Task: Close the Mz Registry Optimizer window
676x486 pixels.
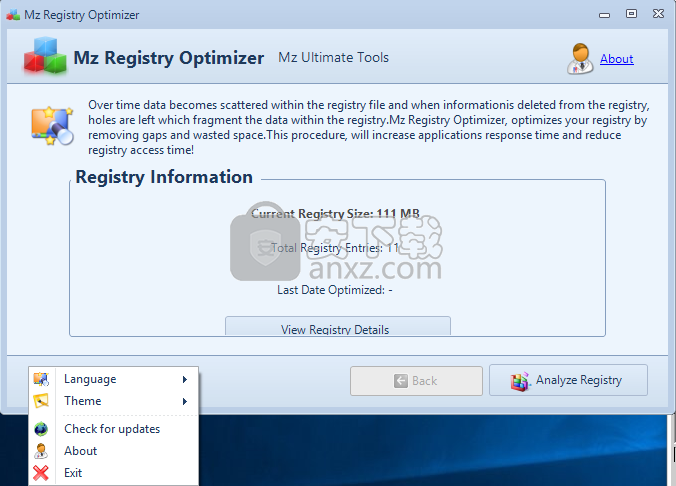Action: [x=658, y=14]
